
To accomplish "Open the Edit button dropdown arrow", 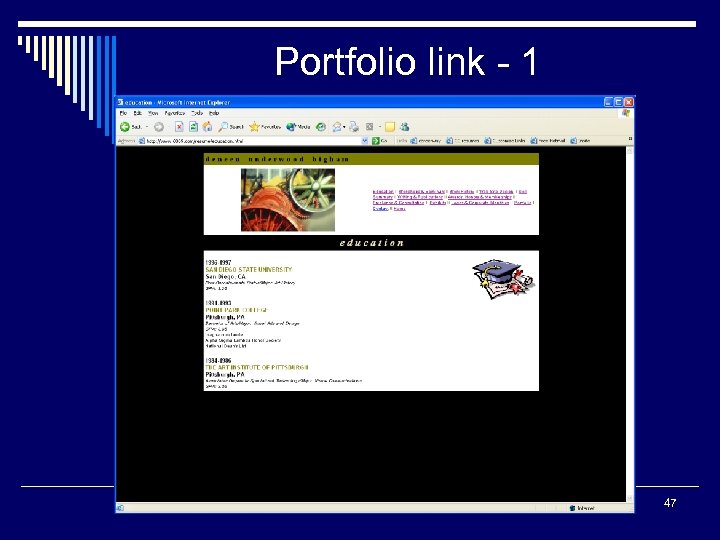I will 380,127.
